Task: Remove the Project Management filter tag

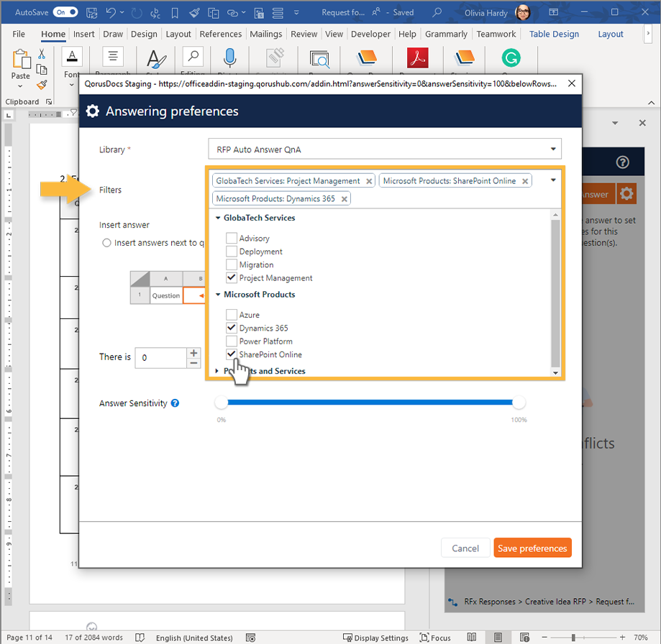Action: coord(369,181)
